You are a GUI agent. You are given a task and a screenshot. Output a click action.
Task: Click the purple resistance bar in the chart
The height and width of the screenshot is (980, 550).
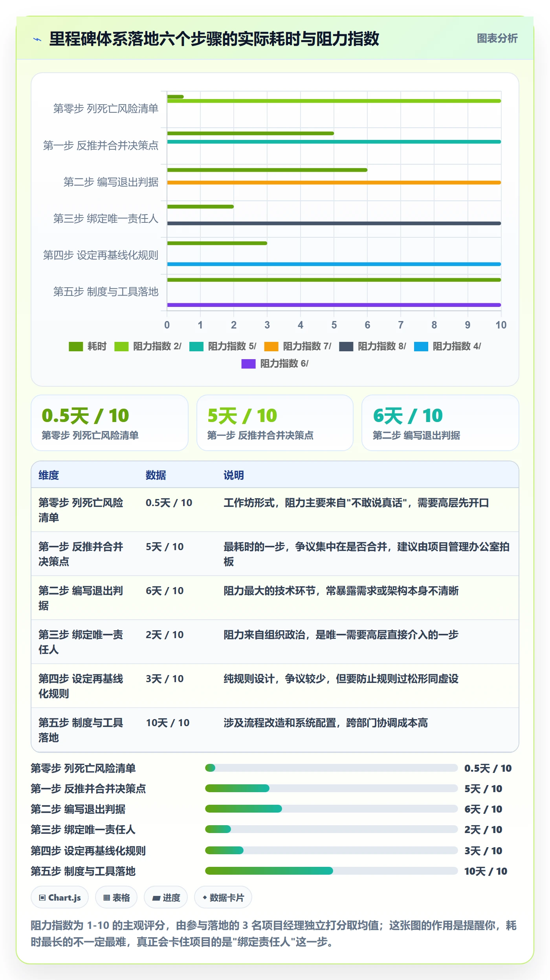point(334,305)
